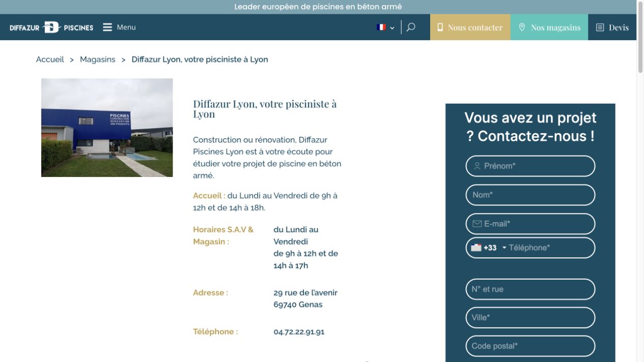This screenshot has height=362, width=644.
Task: Open the Diffazur Lyon store photo
Action: 107,128
